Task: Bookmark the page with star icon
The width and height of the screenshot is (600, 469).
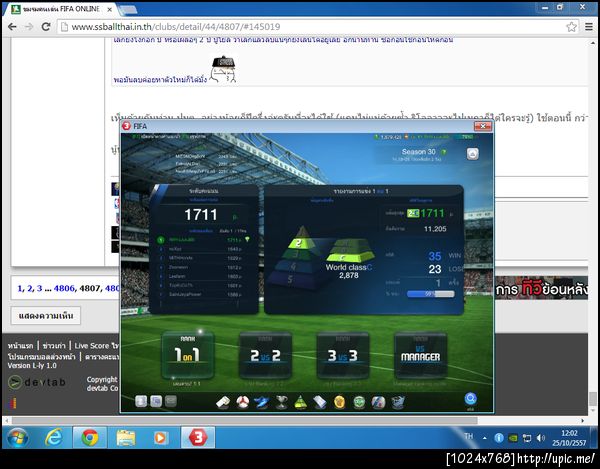Action: [x=571, y=27]
